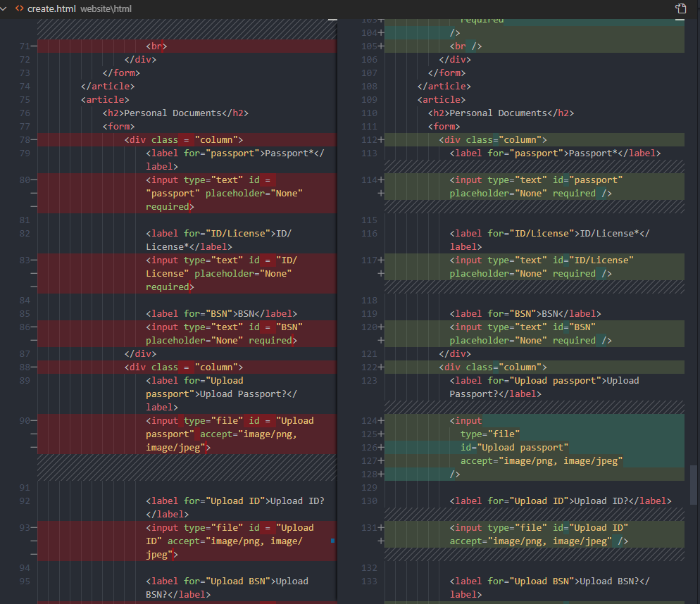Click the plus marker on line 105
This screenshot has width=700, height=604.
pyautogui.click(x=382, y=46)
